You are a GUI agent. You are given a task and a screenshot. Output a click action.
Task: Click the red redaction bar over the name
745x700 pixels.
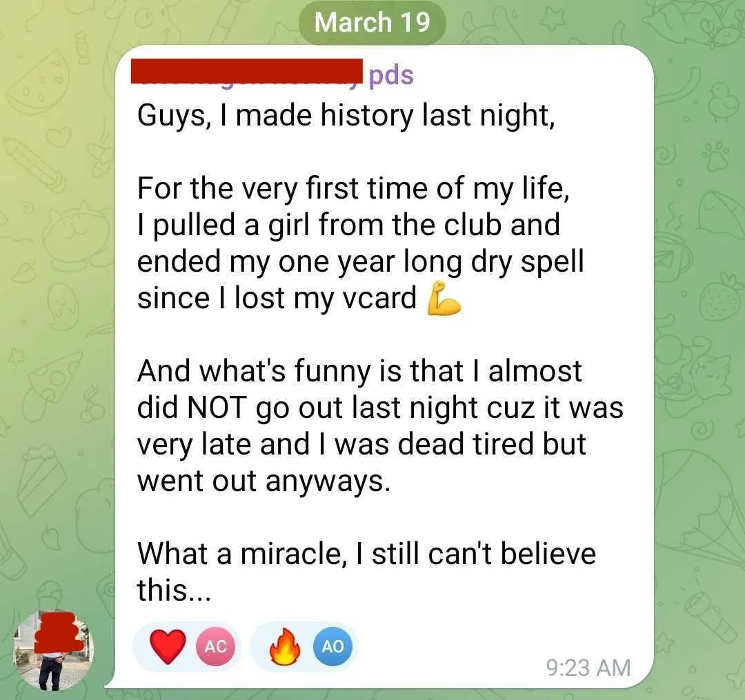click(247, 71)
